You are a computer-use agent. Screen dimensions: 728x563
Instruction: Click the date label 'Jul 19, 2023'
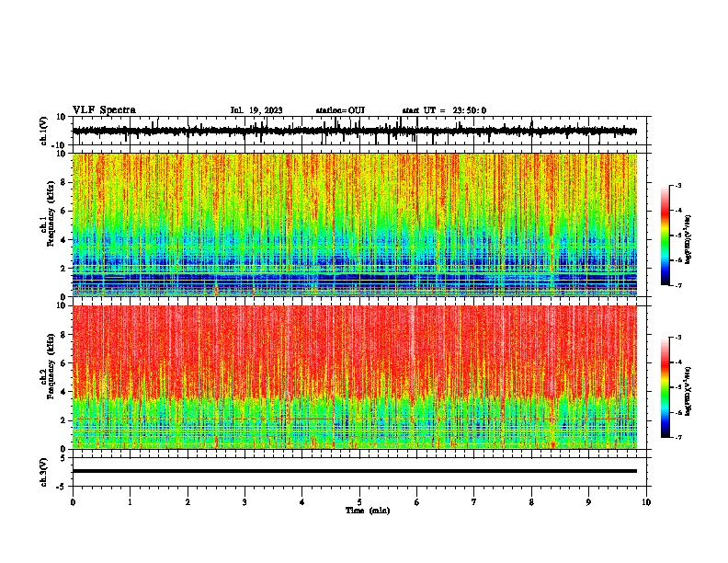pos(256,110)
